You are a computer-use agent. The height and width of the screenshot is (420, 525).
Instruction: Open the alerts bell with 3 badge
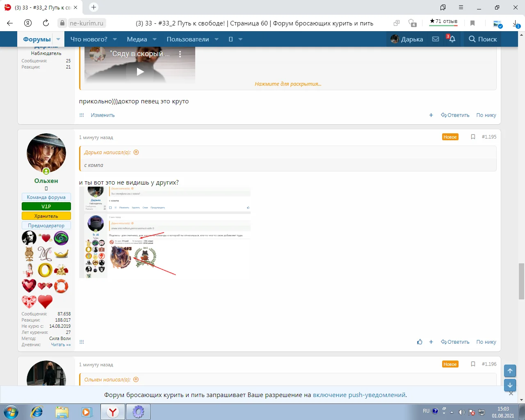coord(452,39)
